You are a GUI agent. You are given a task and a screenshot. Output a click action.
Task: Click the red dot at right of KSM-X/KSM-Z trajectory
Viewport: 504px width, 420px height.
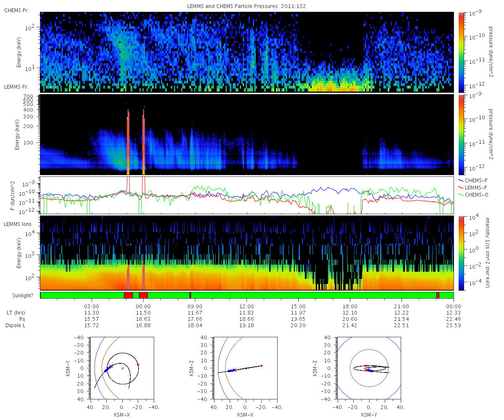[x=261, y=365]
